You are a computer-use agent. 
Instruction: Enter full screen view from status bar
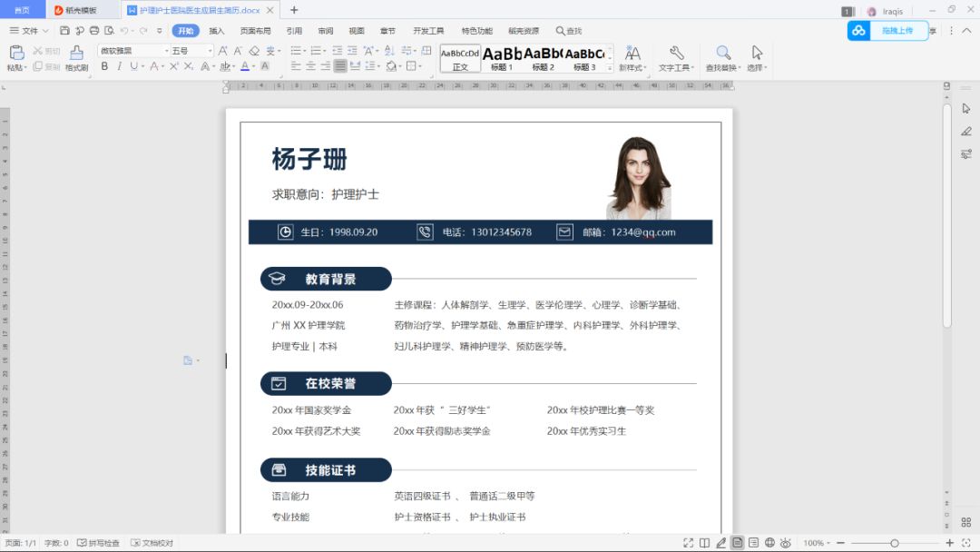click(x=688, y=543)
